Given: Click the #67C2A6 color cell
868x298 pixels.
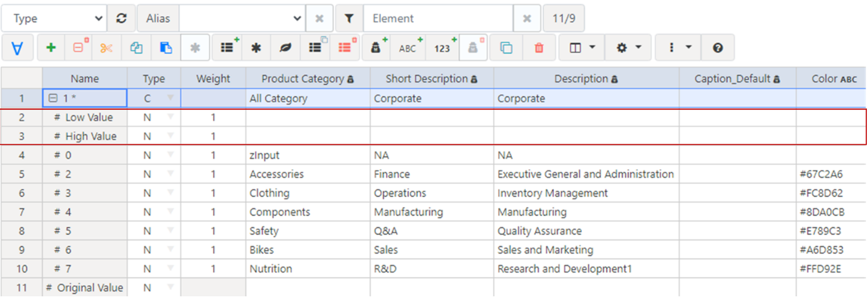Looking at the screenshot, I should coord(832,174).
